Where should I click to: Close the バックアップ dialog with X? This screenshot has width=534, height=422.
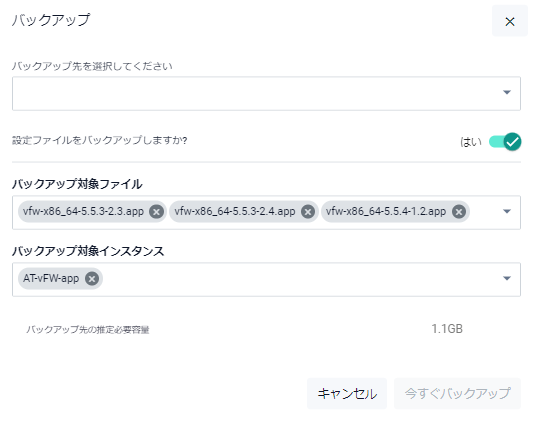pyautogui.click(x=510, y=21)
